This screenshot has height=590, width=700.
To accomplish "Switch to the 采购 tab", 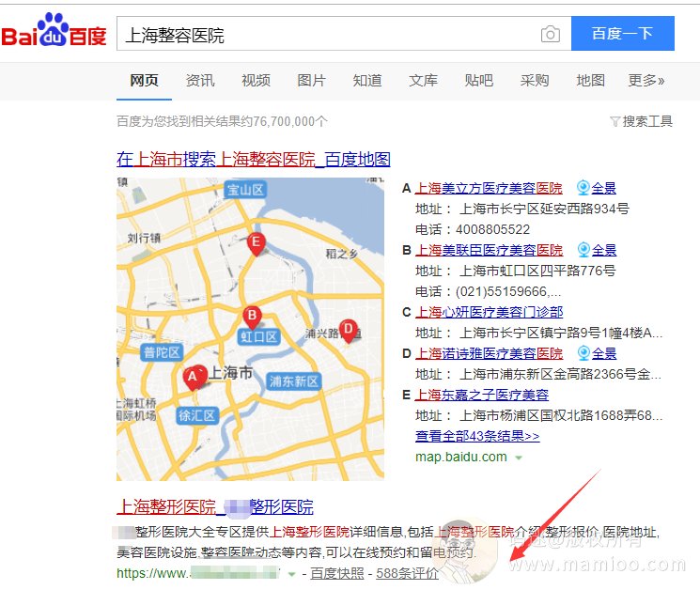I will (x=535, y=81).
